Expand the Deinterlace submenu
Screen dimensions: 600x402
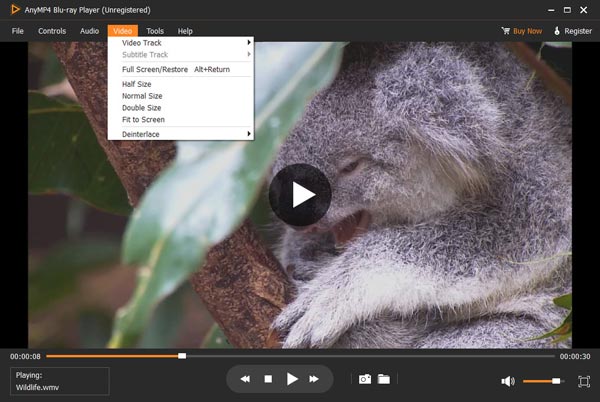[x=181, y=134]
